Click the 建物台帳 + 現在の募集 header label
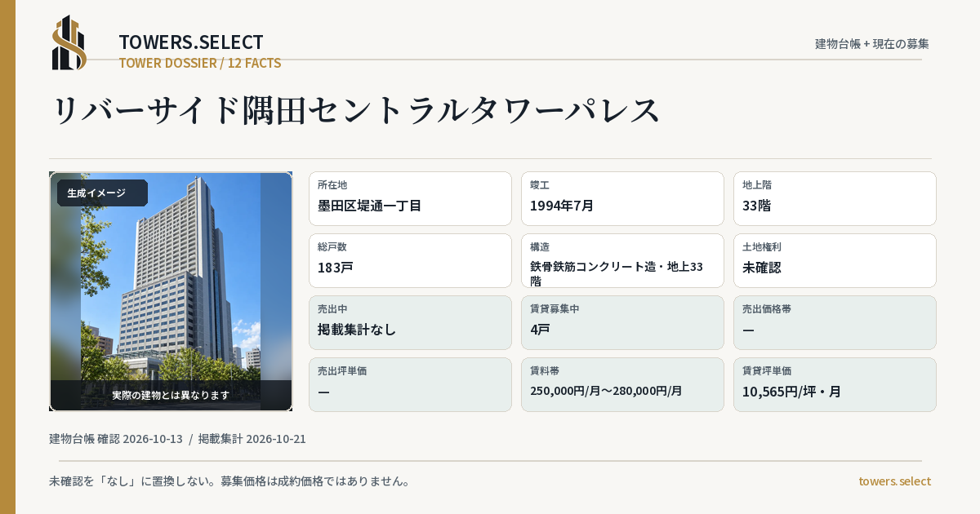Viewport: 980px width, 514px height. (x=872, y=43)
